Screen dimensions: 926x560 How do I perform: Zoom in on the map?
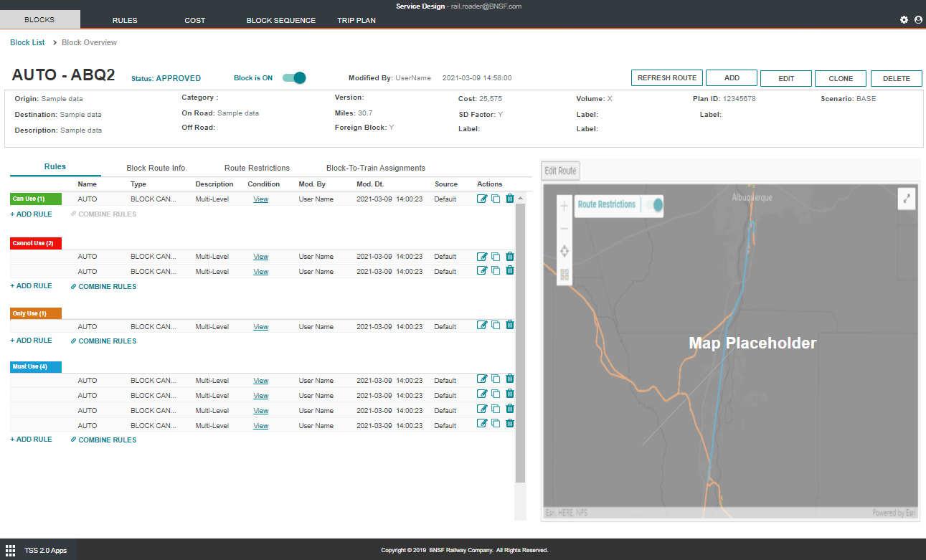(564, 207)
